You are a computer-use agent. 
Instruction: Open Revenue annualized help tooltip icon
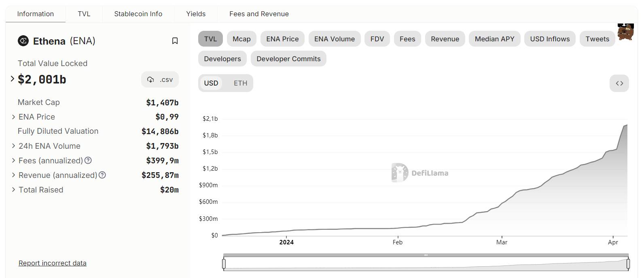[x=102, y=175]
